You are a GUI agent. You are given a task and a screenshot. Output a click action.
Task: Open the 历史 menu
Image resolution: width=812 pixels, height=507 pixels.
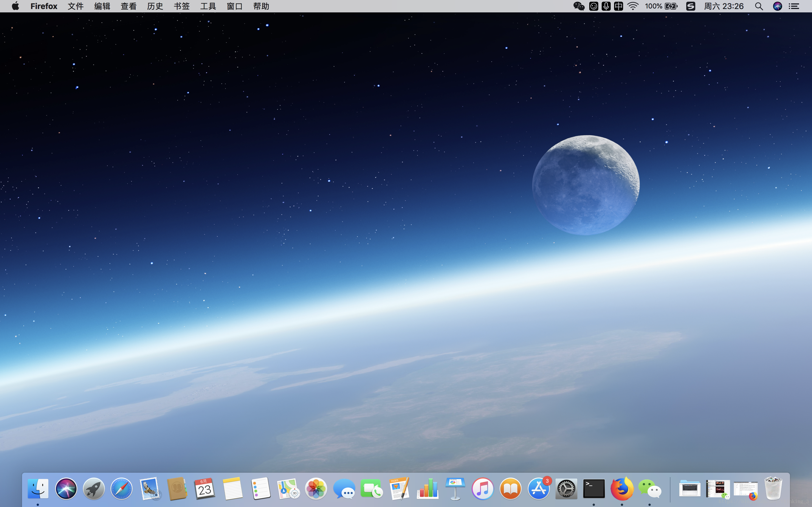(x=155, y=6)
